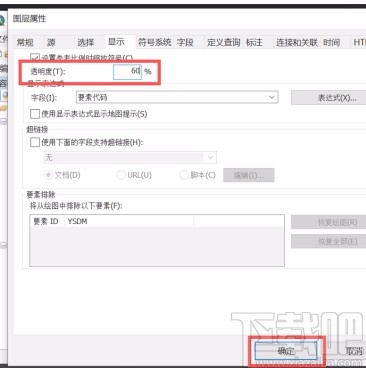
Task: Select the 选择 tab
Action: pyautogui.click(x=85, y=42)
